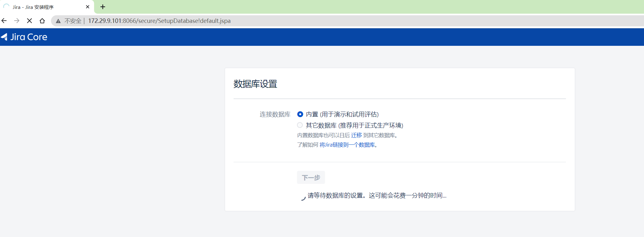Viewport: 644px width, 237px height.
Task: Click the 下一步 button
Action: point(311,178)
